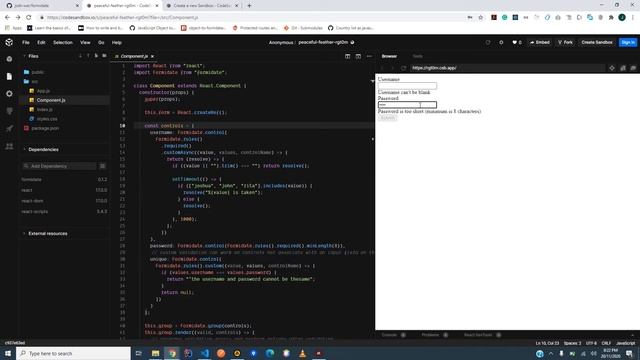
Task: Click the disabled Submit button in preview
Action: (387, 118)
